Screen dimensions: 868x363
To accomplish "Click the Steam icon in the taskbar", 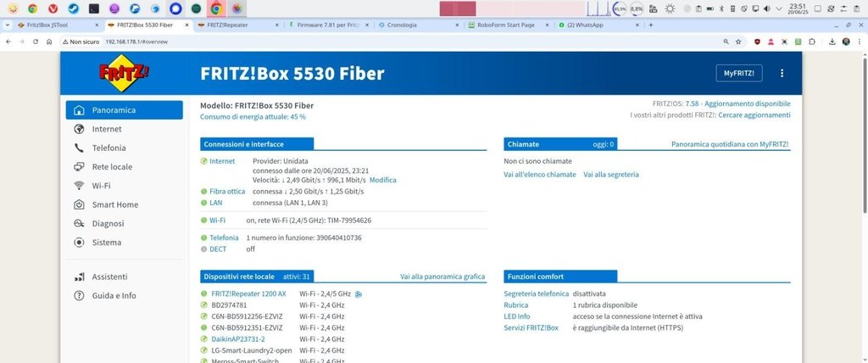I will (x=74, y=8).
